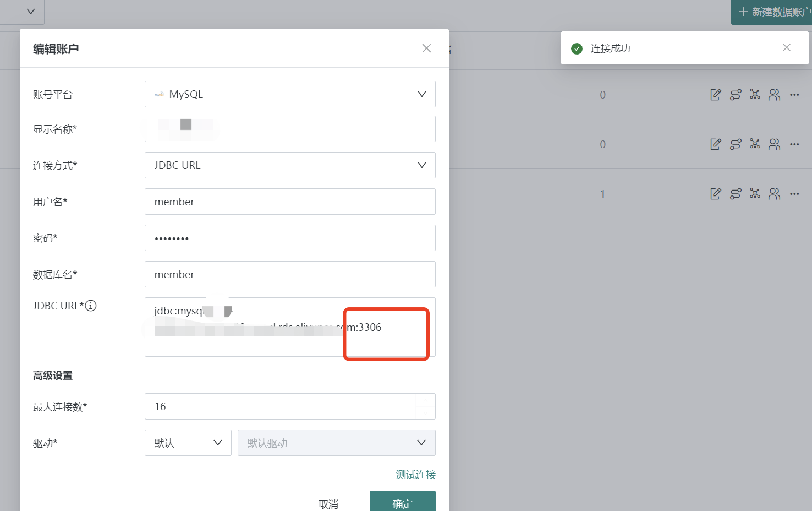Focus the 最大连接数 field showing 16
The height and width of the screenshot is (511, 812).
[290, 406]
